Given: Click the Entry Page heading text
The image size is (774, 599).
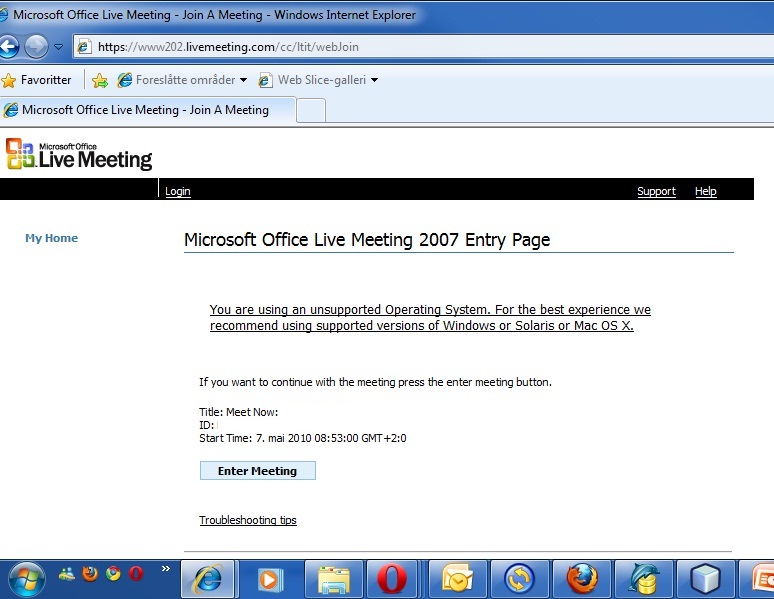Looking at the screenshot, I should [x=367, y=240].
